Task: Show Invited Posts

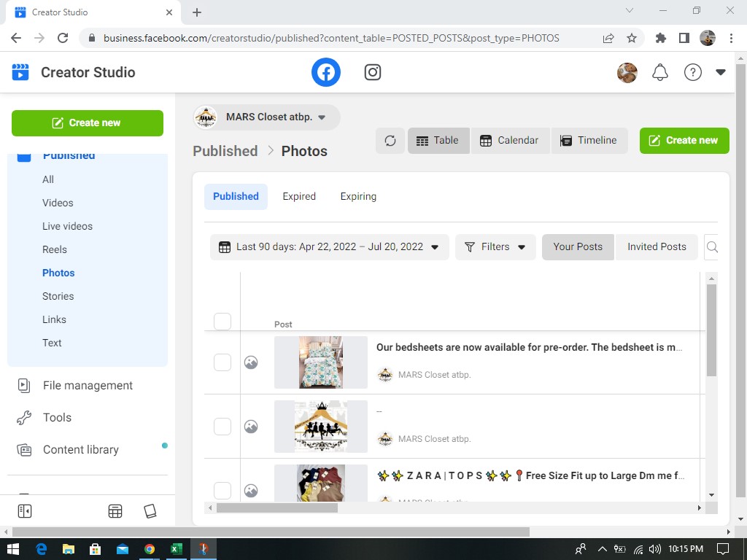Action: click(657, 246)
